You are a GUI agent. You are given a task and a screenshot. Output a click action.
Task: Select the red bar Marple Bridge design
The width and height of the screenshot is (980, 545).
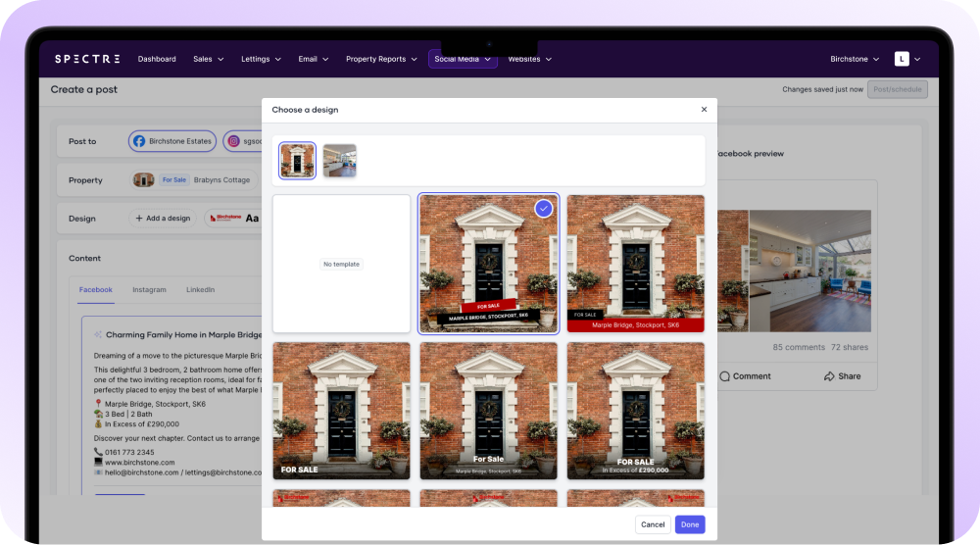(x=636, y=264)
